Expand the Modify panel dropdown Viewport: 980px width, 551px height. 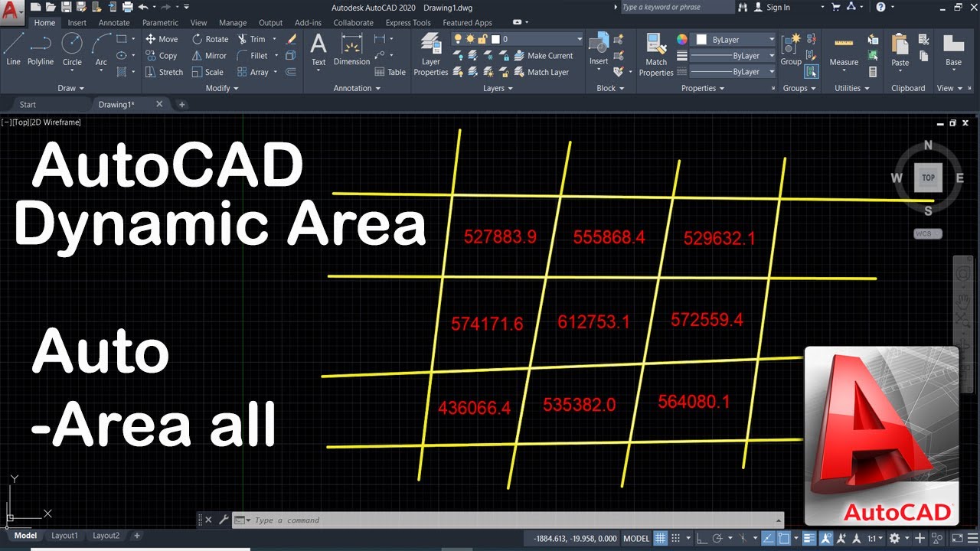coord(223,88)
